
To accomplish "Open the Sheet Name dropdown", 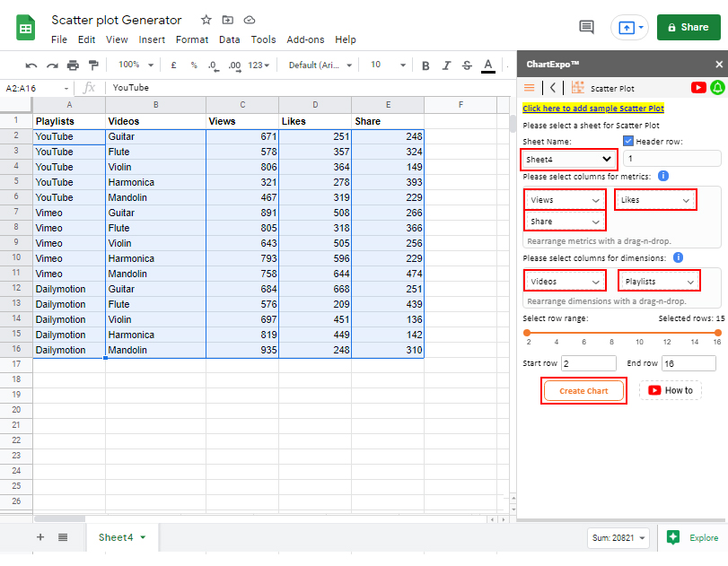I will coord(569,159).
